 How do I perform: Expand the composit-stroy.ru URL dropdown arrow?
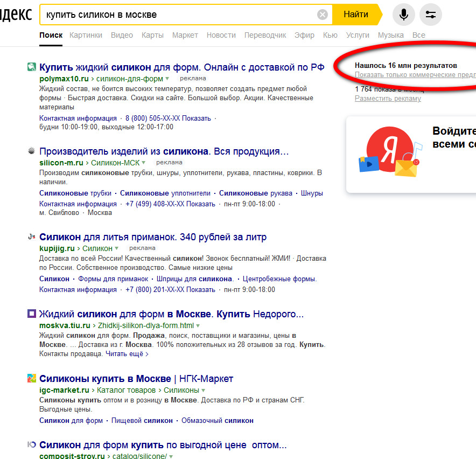(171, 456)
